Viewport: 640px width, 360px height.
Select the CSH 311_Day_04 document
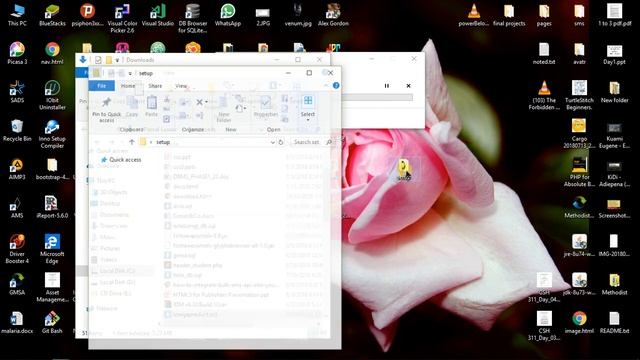tap(544, 287)
